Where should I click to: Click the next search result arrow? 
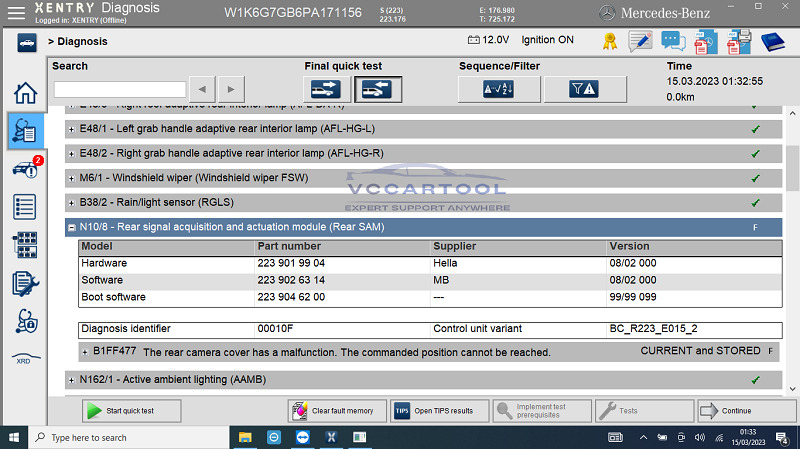click(x=231, y=89)
